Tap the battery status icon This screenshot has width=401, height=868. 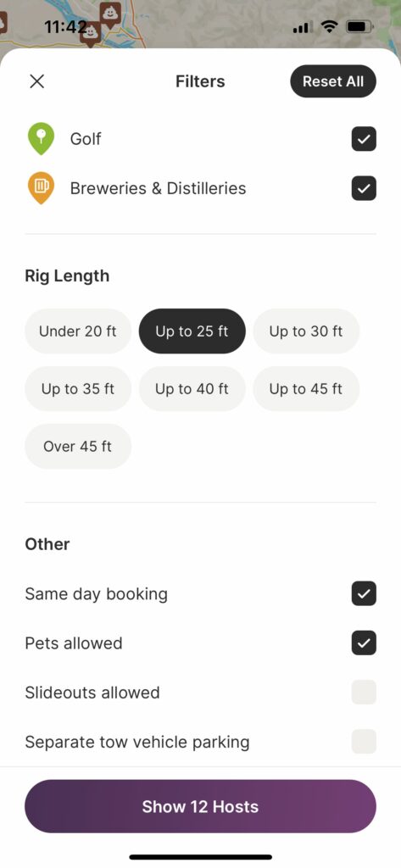[x=359, y=26]
